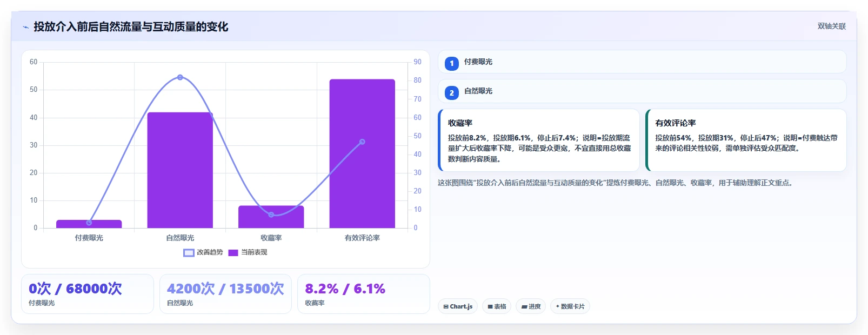Image resolution: width=868 pixels, height=335 pixels.
Task: Click the 0次 / 68000次 stat value
Action: coord(75,289)
